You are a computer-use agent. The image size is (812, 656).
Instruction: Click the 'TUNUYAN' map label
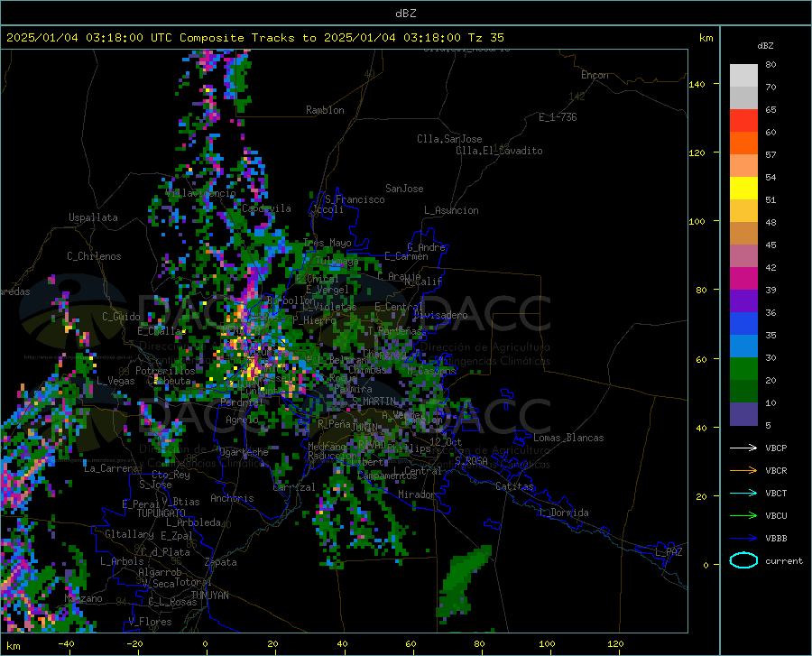[x=209, y=596]
